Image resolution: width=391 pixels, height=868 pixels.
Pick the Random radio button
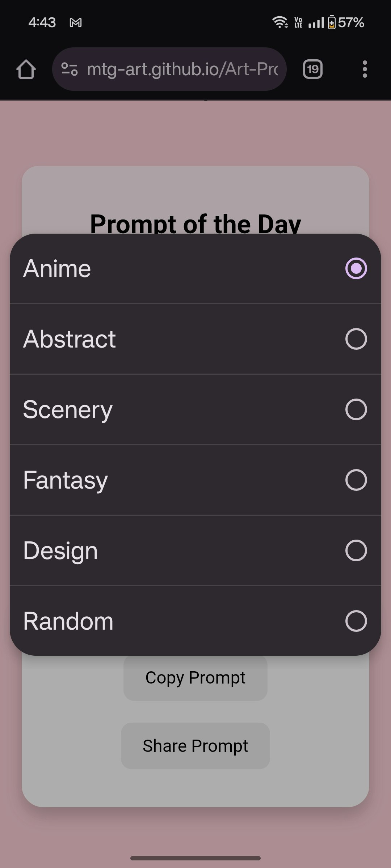click(x=356, y=621)
